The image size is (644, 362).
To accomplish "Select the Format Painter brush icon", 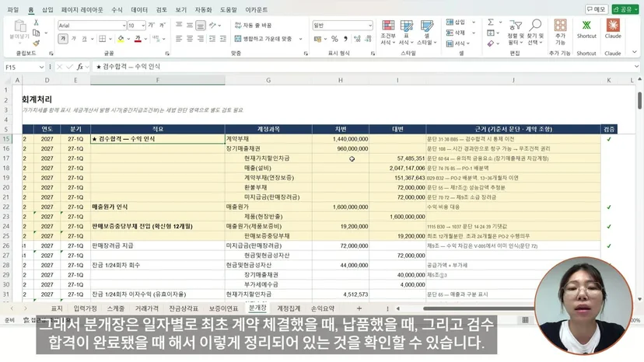I will 36,43.
